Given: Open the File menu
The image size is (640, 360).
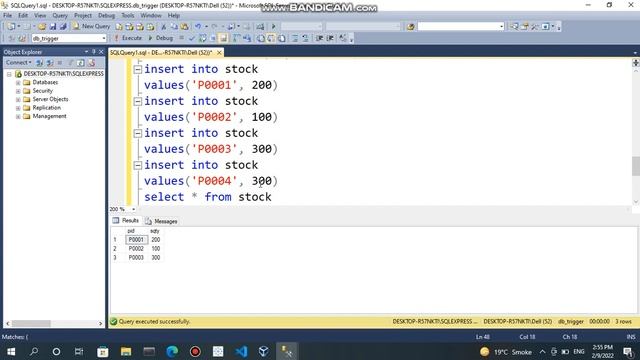Looking at the screenshot, I should tap(8, 16).
